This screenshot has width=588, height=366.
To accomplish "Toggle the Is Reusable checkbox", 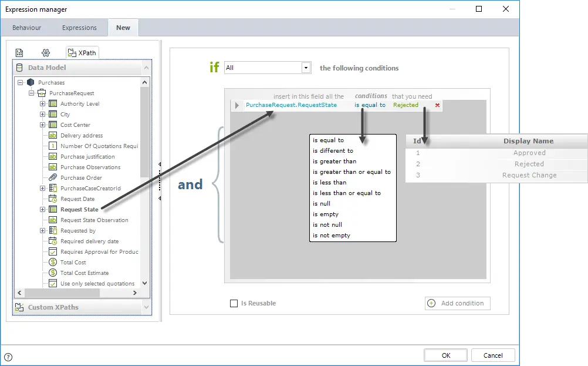I will tap(234, 303).
